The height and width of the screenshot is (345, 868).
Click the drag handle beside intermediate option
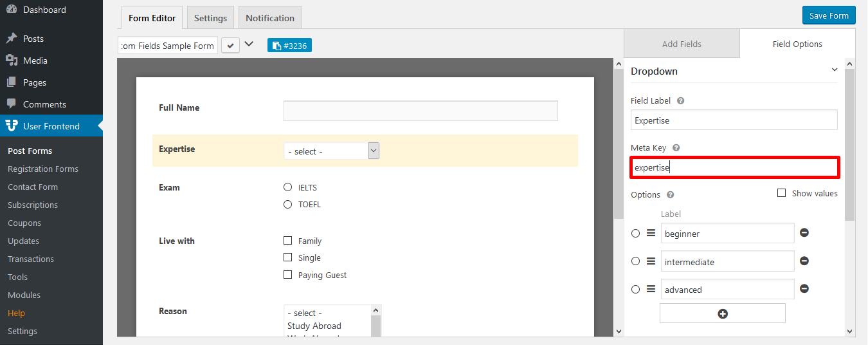(x=651, y=261)
